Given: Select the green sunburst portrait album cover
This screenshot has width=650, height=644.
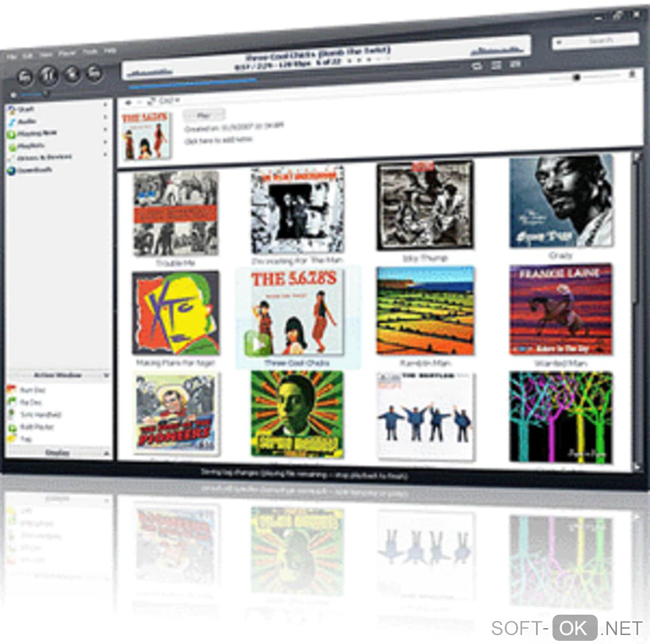Looking at the screenshot, I should pyautogui.click(x=297, y=414).
